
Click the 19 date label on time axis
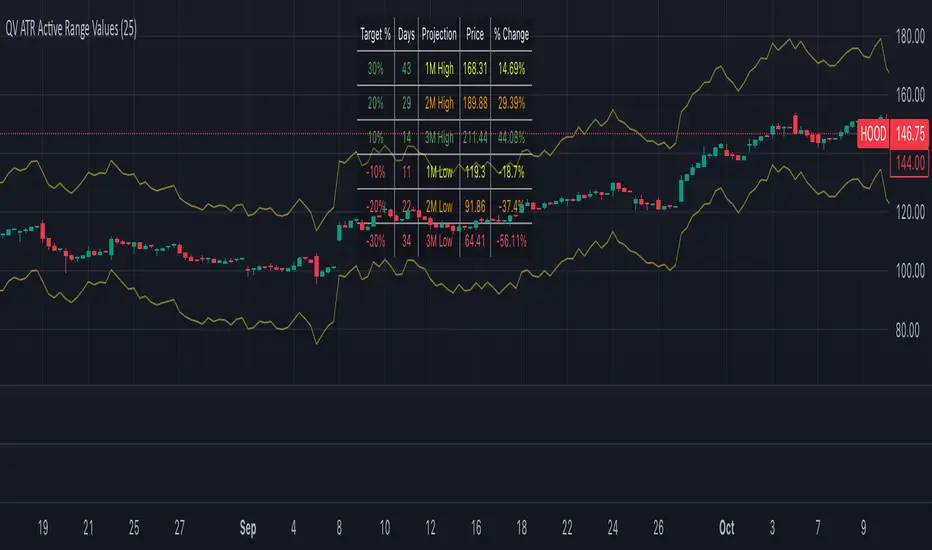pos(43,527)
